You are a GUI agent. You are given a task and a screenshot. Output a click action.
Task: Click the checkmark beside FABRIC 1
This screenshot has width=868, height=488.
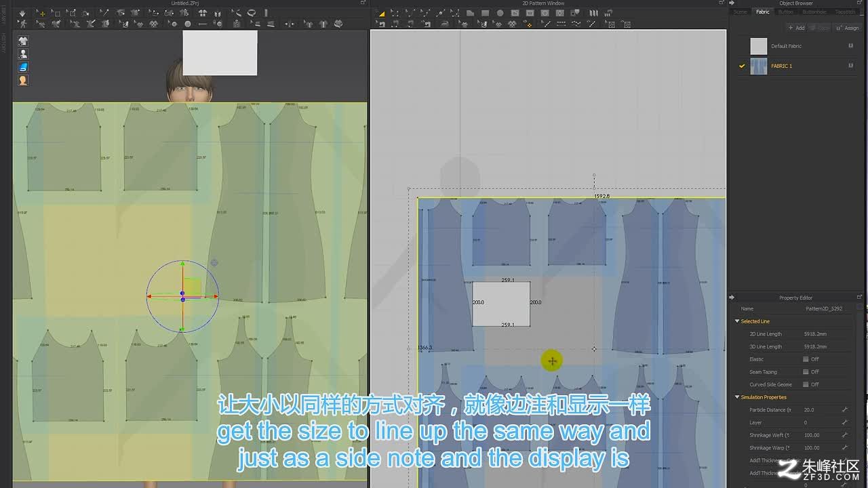742,66
